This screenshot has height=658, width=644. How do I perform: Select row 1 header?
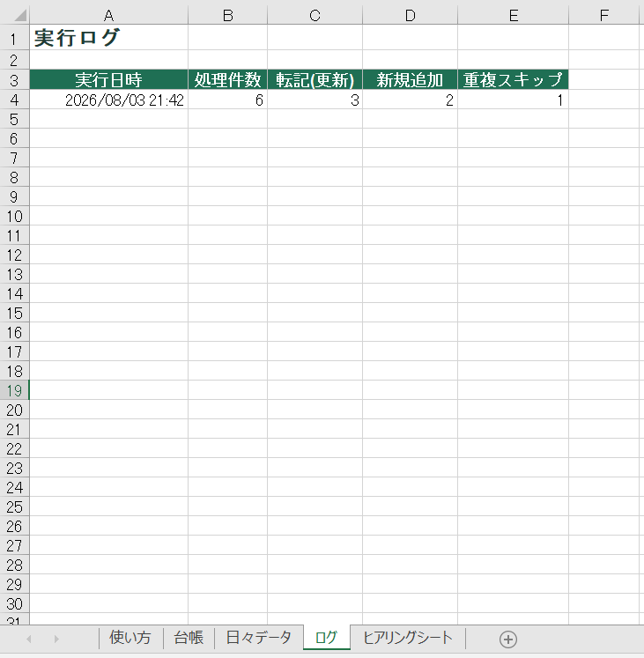point(14,38)
